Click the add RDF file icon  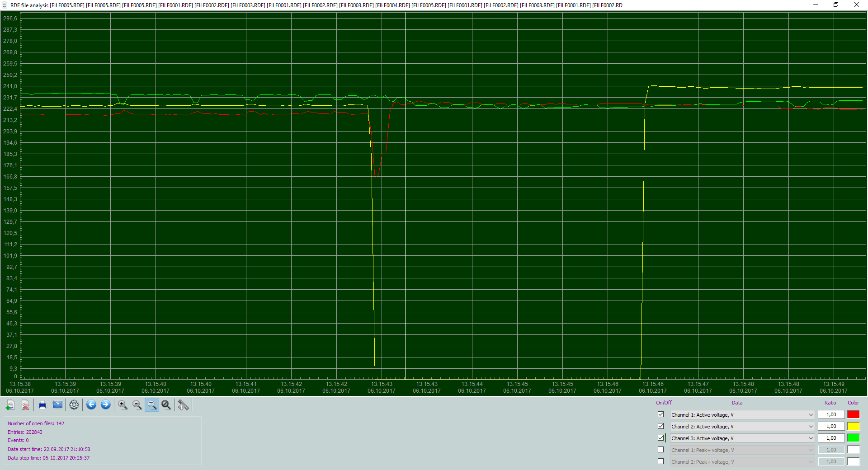coord(10,405)
